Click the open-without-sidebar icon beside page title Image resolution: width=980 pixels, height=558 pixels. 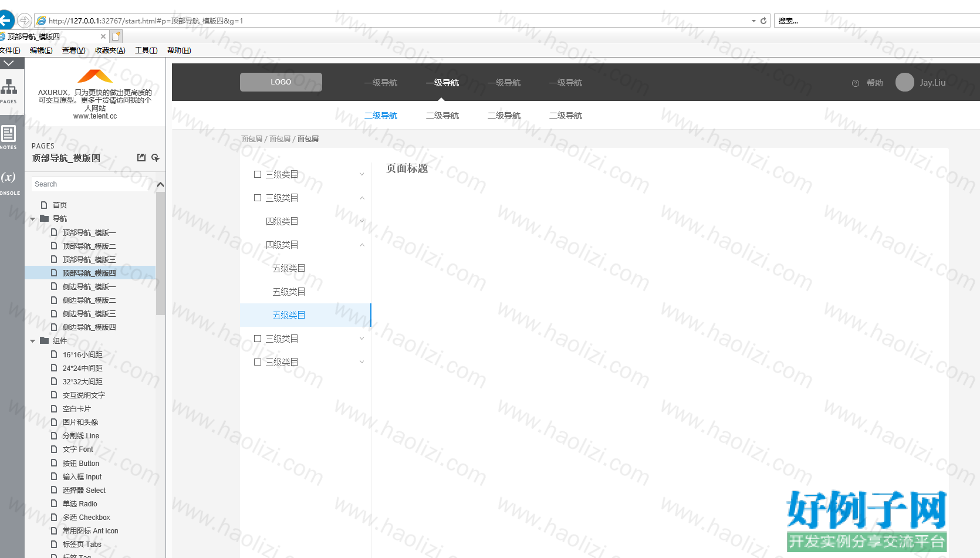pos(141,158)
